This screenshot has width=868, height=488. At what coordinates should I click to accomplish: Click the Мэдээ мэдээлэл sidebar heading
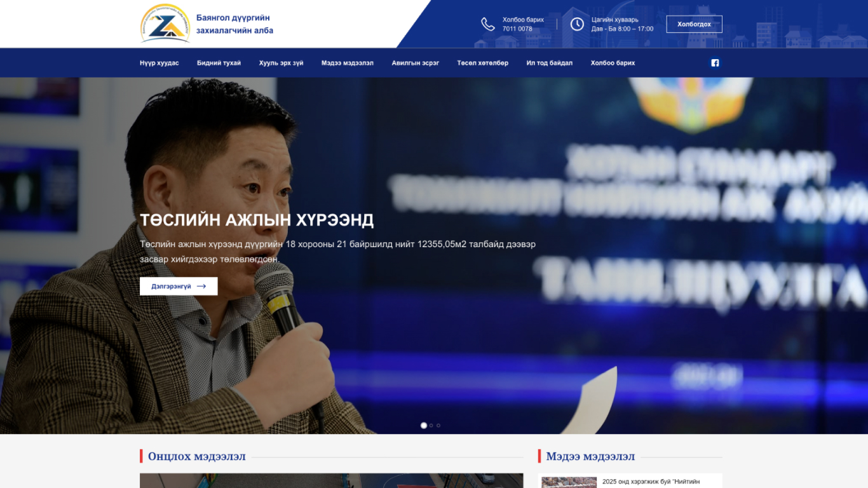point(591,456)
